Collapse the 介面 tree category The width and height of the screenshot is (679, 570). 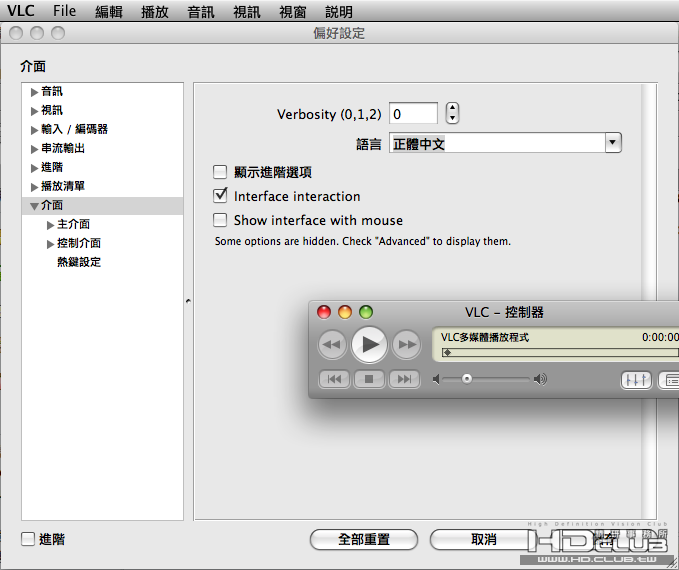tap(34, 207)
